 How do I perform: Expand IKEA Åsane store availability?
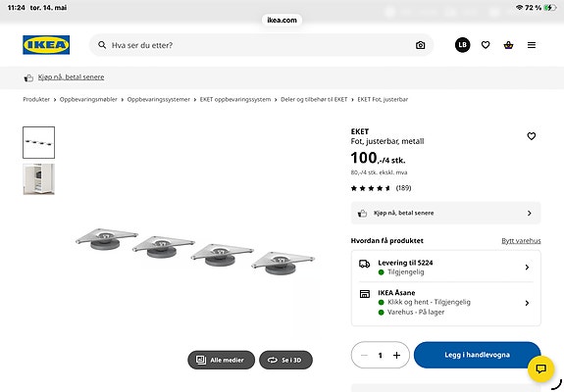click(445, 303)
